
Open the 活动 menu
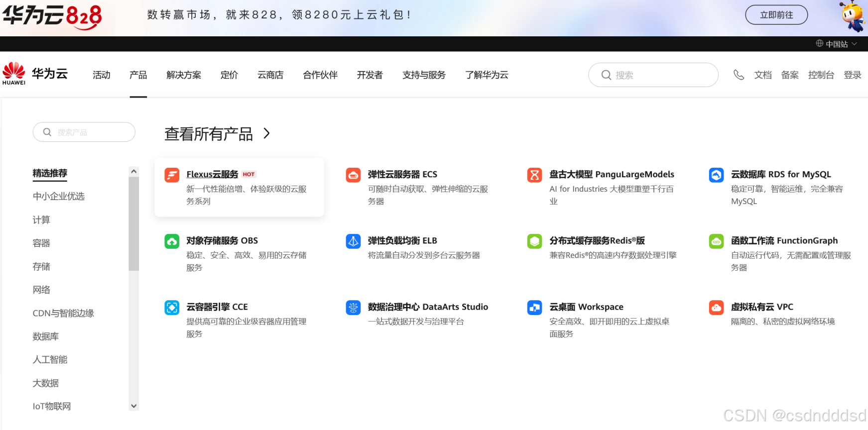coord(102,75)
